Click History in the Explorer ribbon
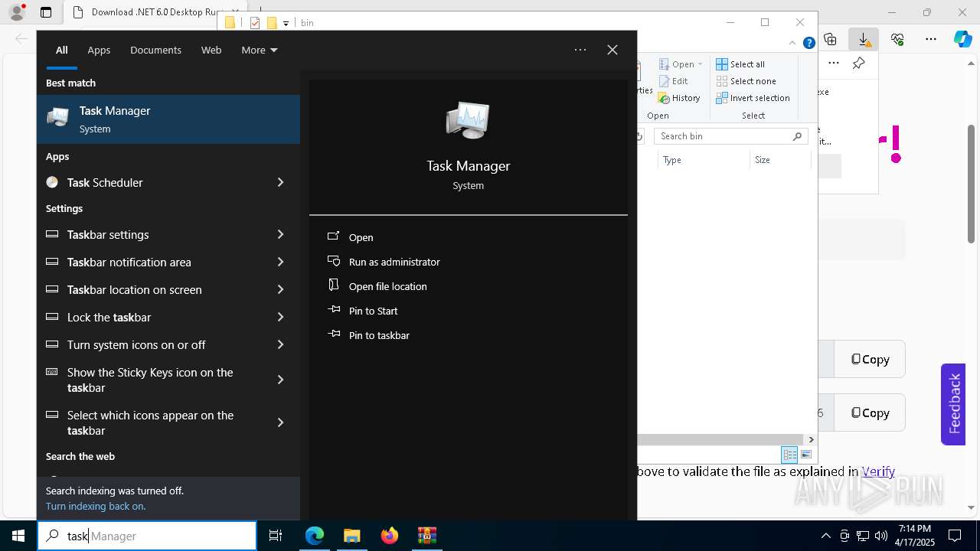The image size is (980, 551). pyautogui.click(x=679, y=98)
